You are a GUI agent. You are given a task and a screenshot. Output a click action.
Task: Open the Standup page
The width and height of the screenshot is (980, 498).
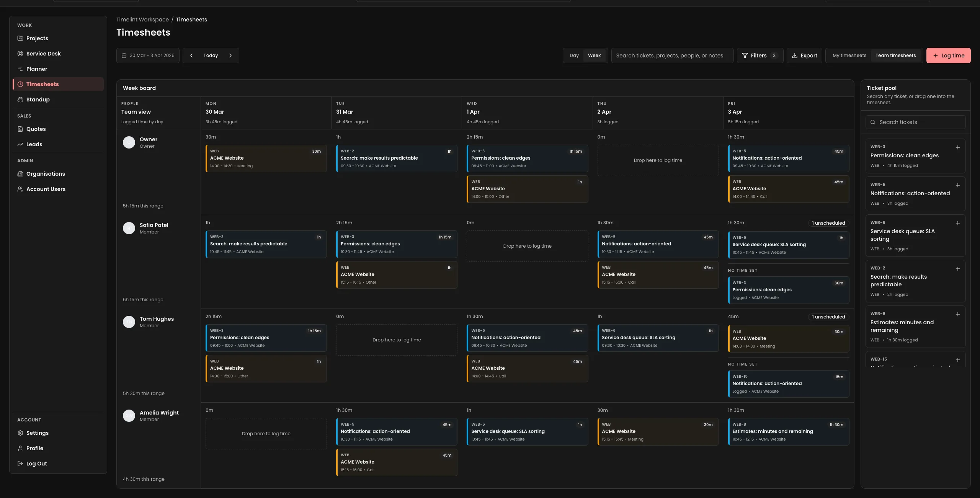pos(58,100)
